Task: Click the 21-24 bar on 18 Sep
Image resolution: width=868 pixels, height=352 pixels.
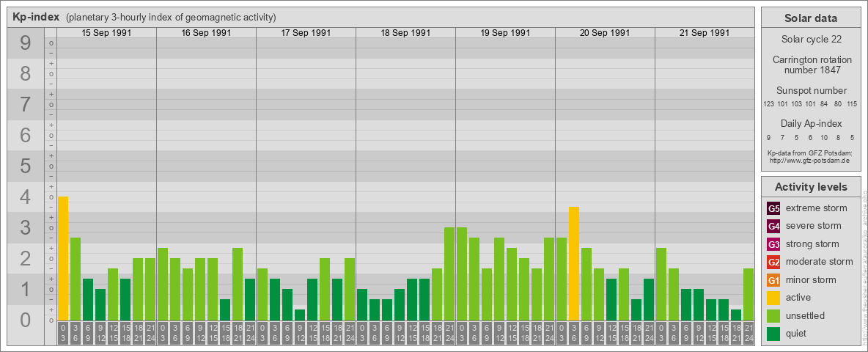Action: click(449, 274)
